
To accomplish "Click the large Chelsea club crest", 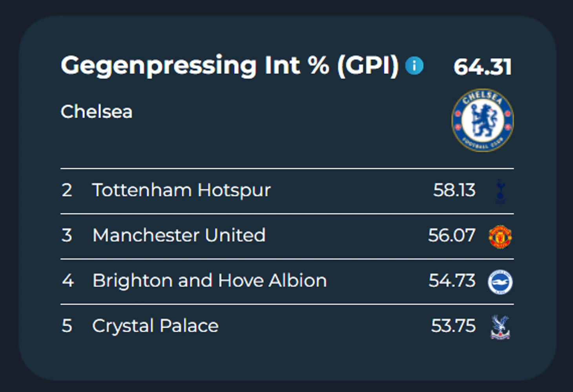I will tap(482, 120).
